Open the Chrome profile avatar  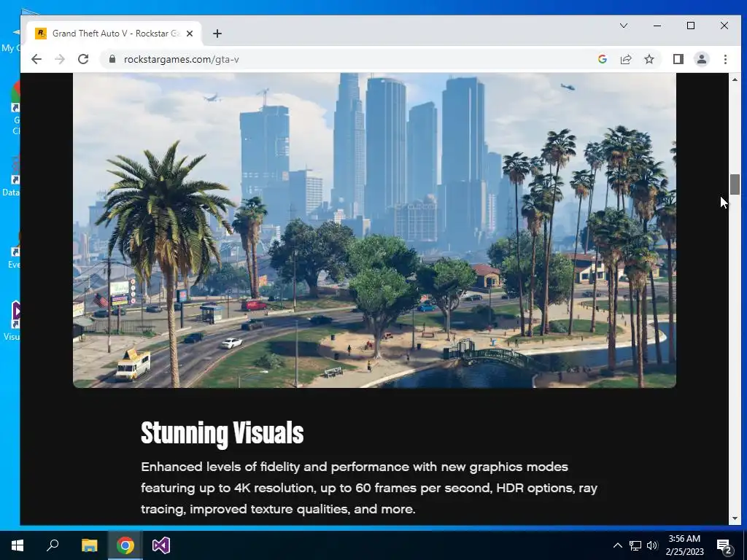(702, 59)
